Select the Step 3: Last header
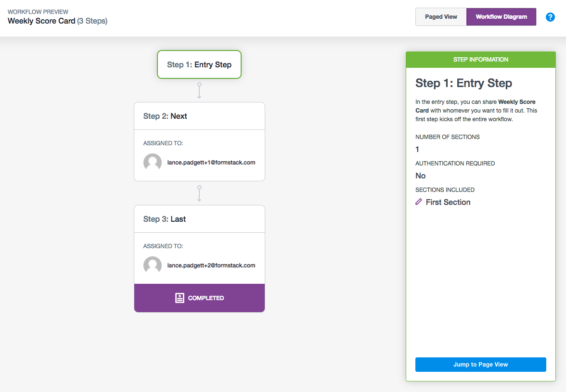Image resolution: width=566 pixels, height=392 pixels. 199,219
